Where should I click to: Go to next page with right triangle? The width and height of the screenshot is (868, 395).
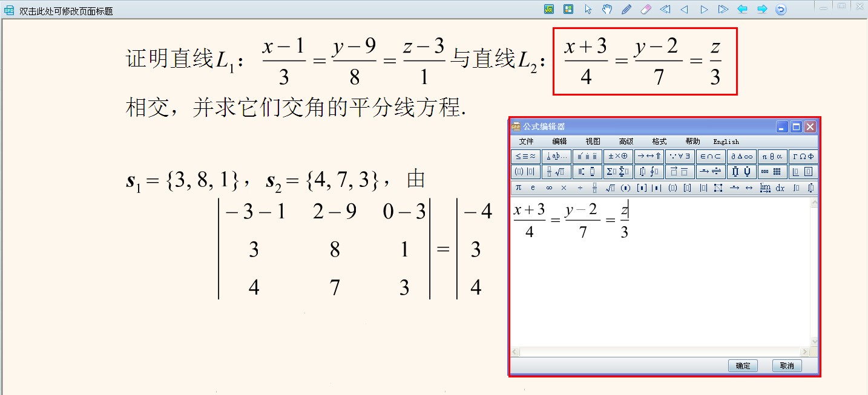(703, 9)
